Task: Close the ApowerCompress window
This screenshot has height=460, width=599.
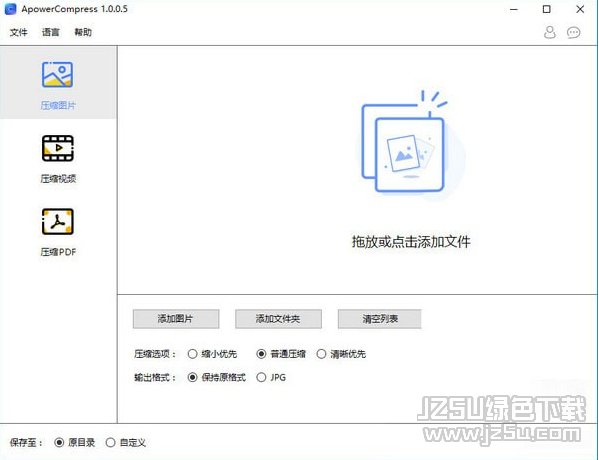Action: coord(580,9)
